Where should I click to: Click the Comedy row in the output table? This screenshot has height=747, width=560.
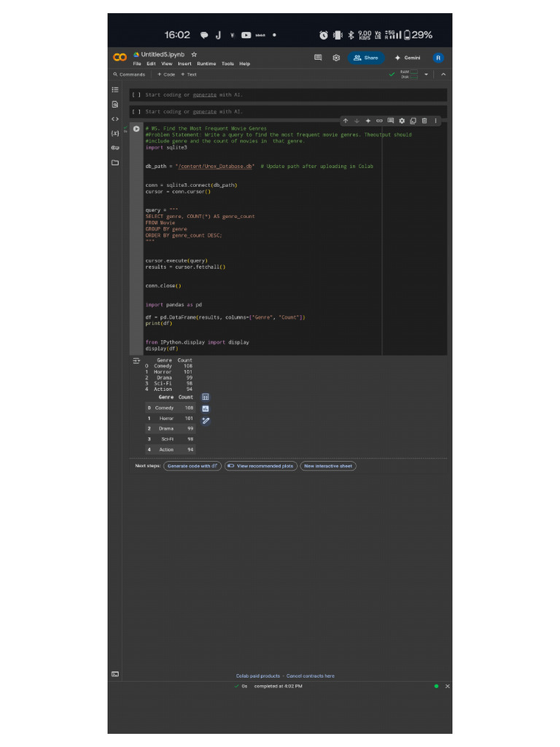pos(170,408)
